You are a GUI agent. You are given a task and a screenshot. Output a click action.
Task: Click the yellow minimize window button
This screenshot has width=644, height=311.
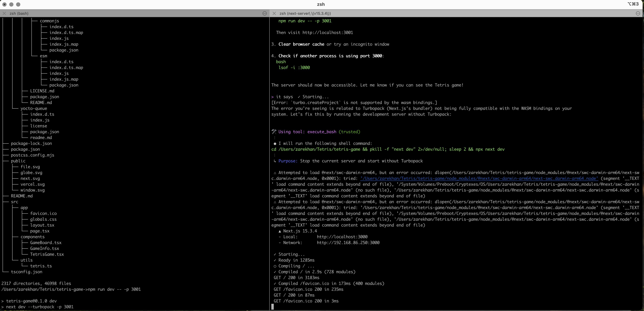pos(11,4)
